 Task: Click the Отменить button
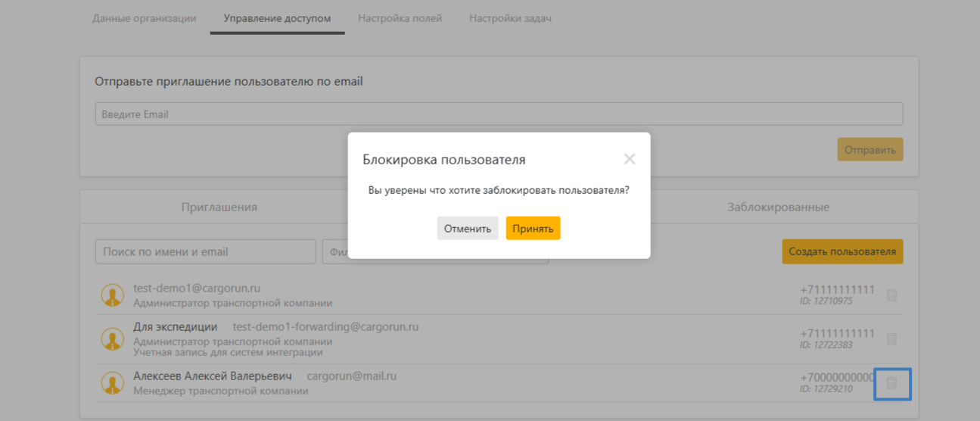467,228
